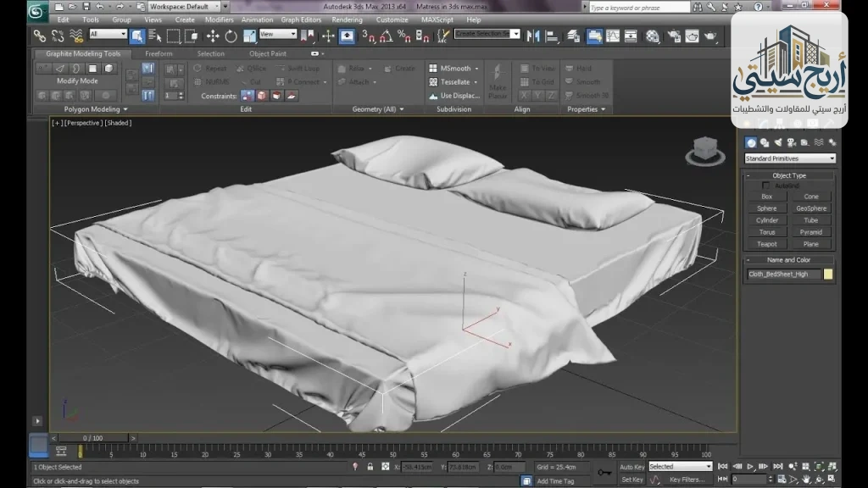868x488 pixels.
Task: Click the Teapot primitive button
Action: tap(765, 243)
